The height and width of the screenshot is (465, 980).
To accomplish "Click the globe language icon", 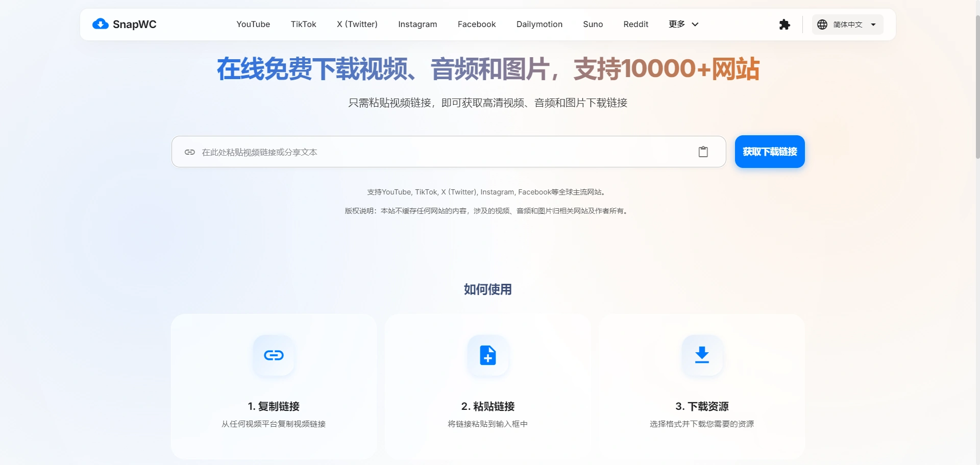I will coord(822,24).
